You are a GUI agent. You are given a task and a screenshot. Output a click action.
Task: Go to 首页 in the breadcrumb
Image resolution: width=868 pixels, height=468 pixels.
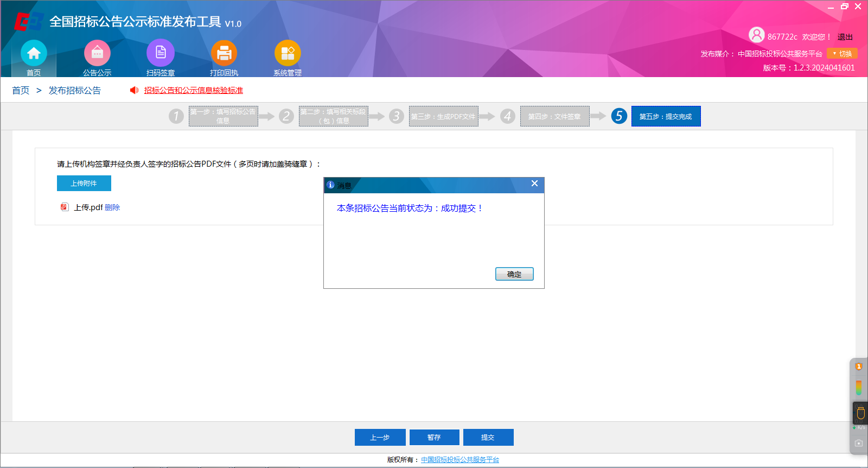click(21, 90)
